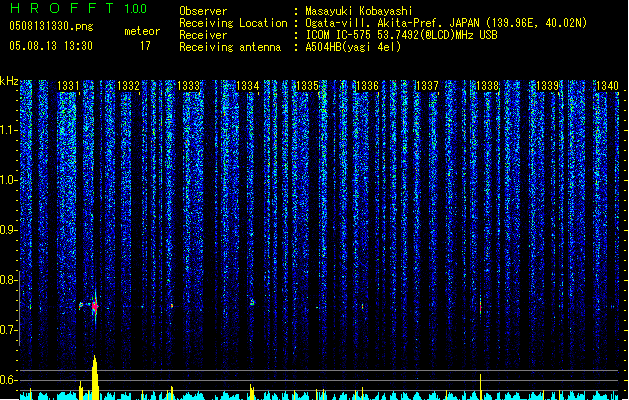629x400 pixels.
Task: Click the 1339 time marker
Action: tap(547, 86)
